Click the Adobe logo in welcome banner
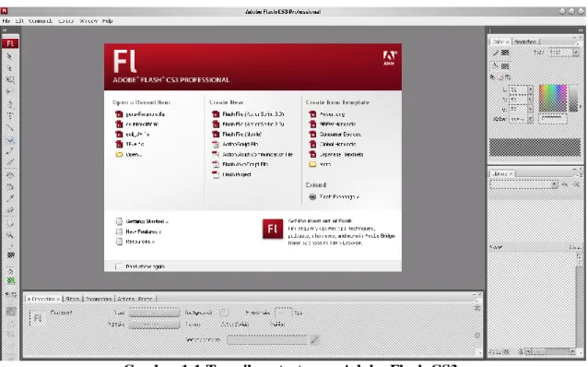Image resolution: width=588 pixels, height=367 pixels. pyautogui.click(x=389, y=58)
